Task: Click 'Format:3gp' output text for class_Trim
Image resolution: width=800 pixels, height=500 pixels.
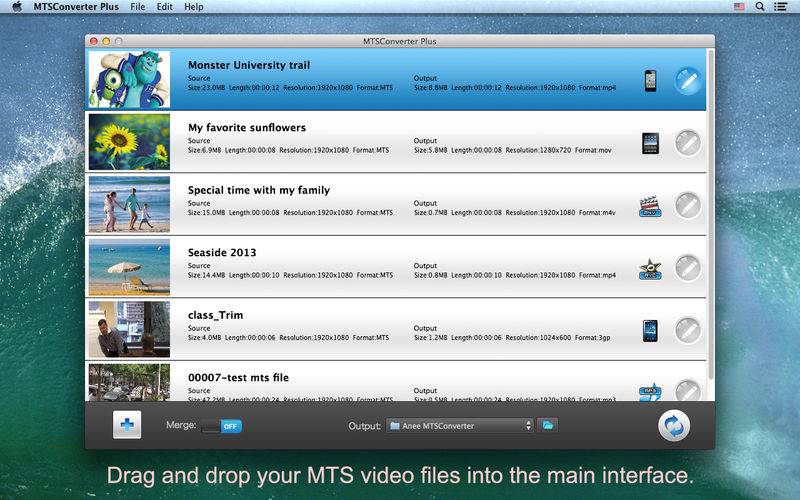Action: [x=592, y=338]
